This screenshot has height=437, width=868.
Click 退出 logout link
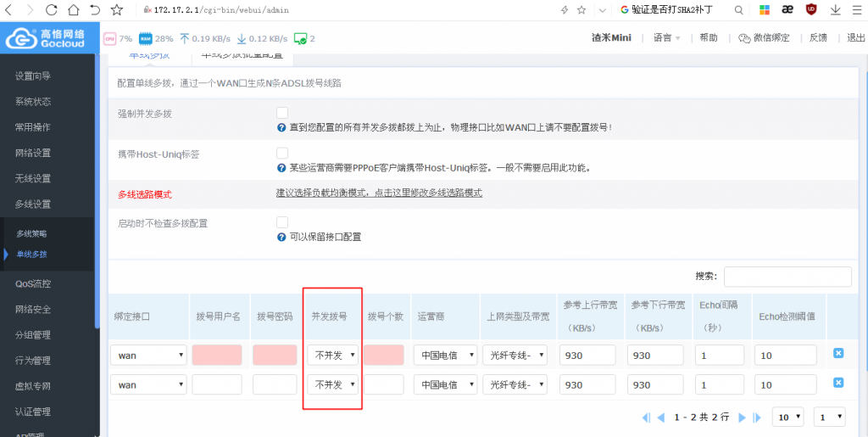856,37
